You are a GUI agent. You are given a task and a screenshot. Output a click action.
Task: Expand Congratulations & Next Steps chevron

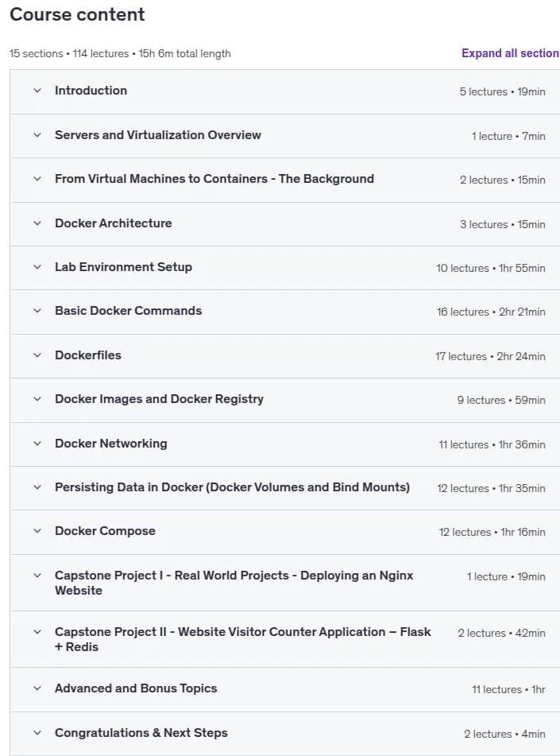(x=37, y=733)
